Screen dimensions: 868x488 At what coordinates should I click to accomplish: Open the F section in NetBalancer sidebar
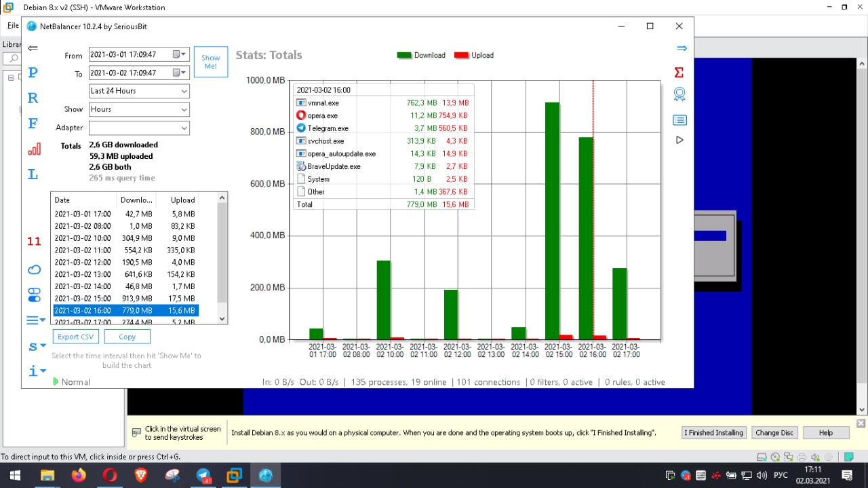(x=33, y=124)
